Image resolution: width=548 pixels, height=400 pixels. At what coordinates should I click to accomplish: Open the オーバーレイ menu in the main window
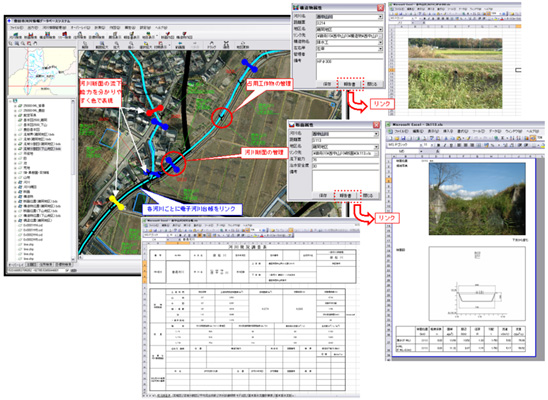[x=80, y=27]
